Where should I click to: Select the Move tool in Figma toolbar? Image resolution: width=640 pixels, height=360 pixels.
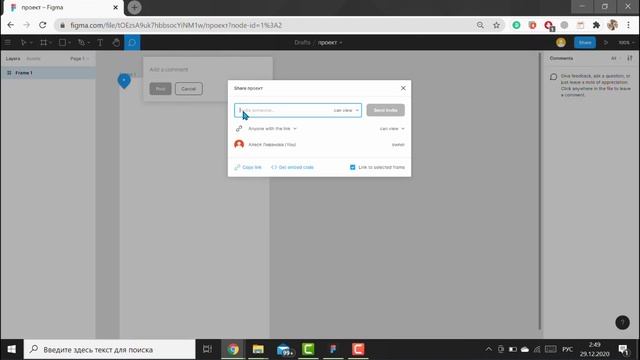pyautogui.click(x=23, y=42)
